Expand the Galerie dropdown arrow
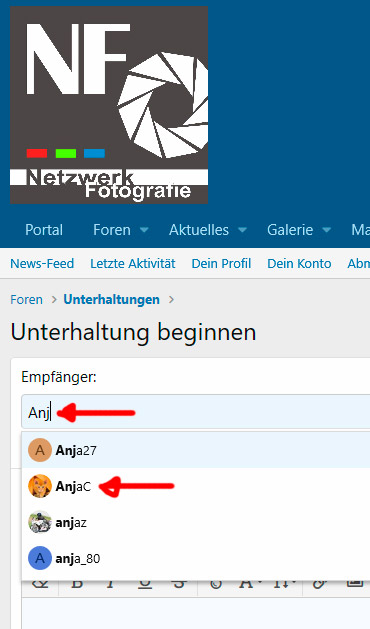This screenshot has width=370, height=629. pos(327,230)
